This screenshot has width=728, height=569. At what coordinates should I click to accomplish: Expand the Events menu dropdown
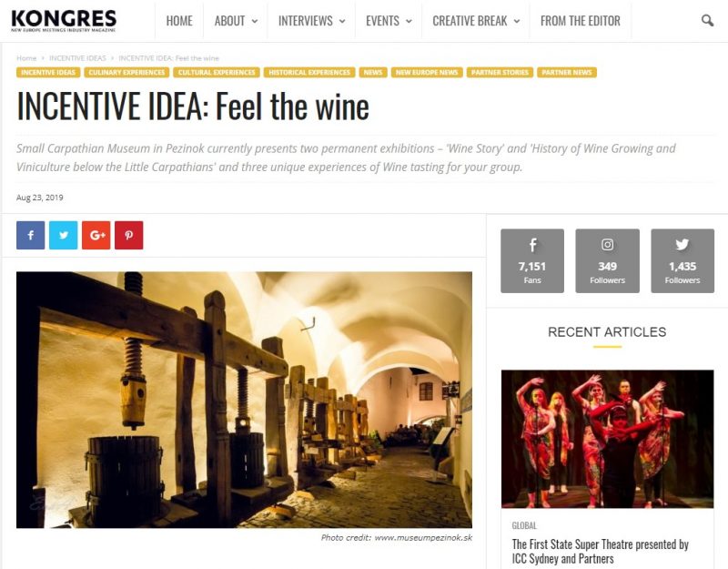[389, 21]
